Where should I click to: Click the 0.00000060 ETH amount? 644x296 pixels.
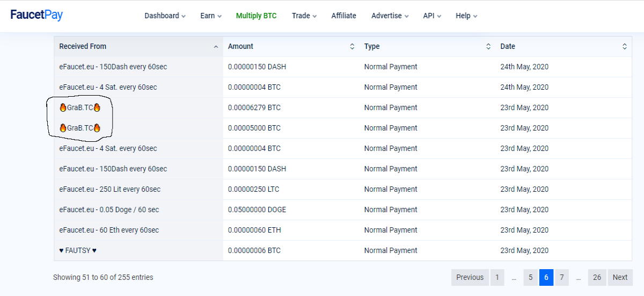click(x=254, y=230)
